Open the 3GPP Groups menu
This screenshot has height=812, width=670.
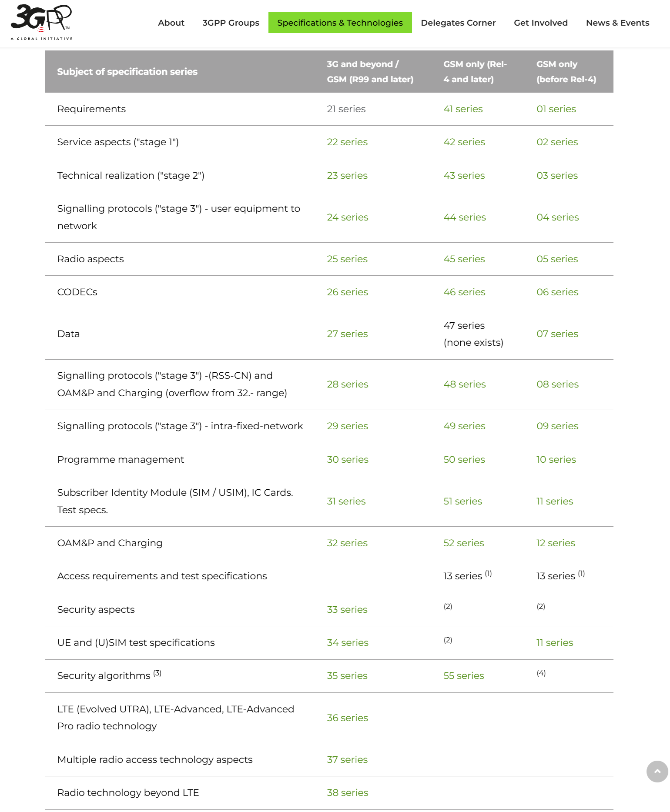pyautogui.click(x=231, y=23)
